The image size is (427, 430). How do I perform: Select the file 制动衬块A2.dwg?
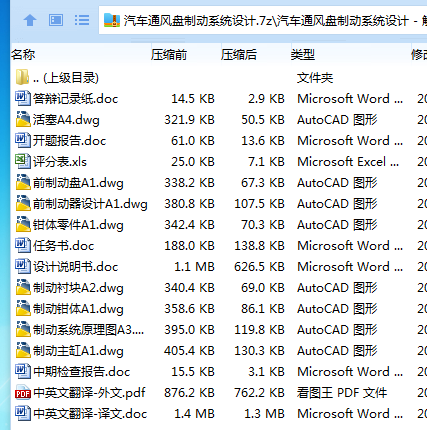pos(78,288)
